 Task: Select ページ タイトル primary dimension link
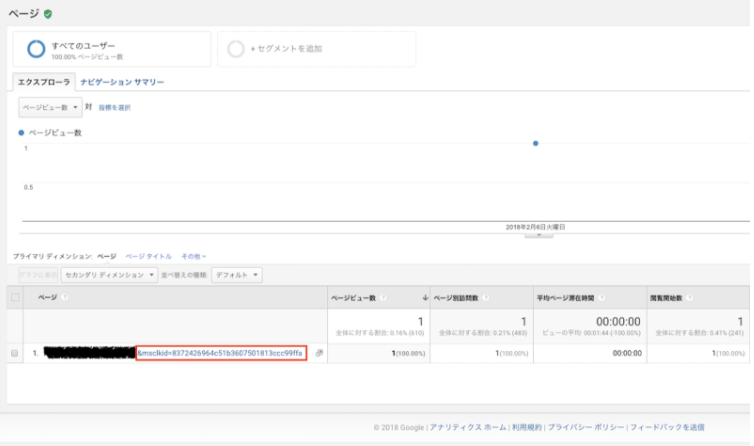click(148, 256)
